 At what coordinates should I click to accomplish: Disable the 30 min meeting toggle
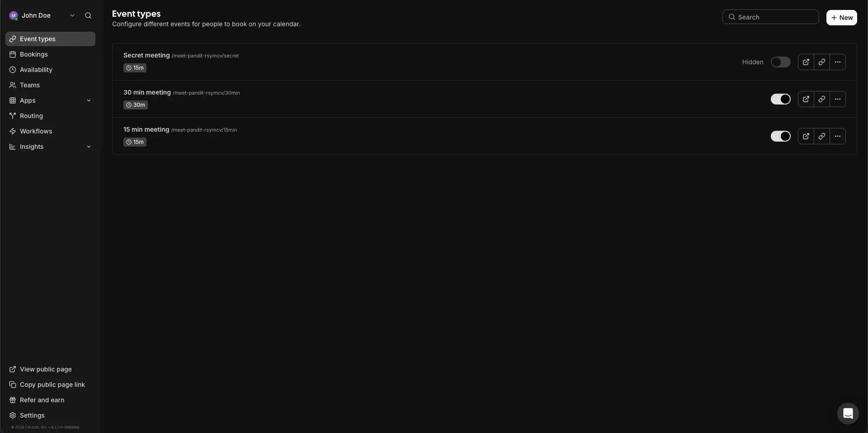click(780, 99)
